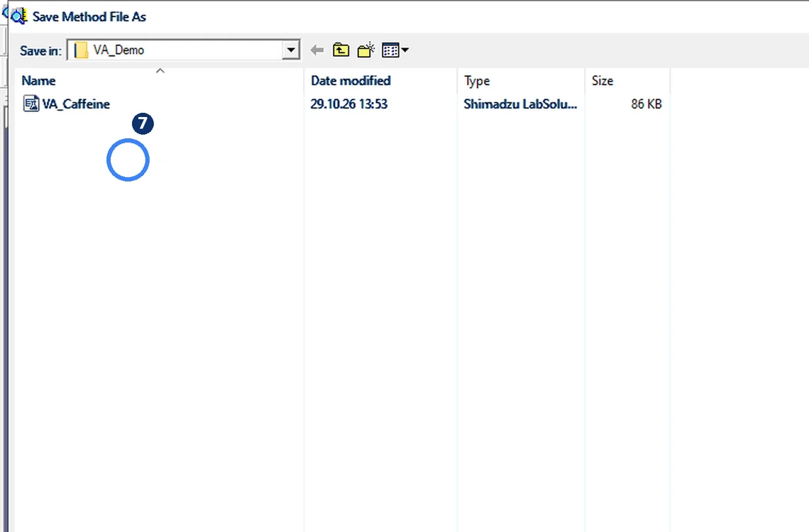The height and width of the screenshot is (532, 809).
Task: Click the date 29.10.26 13:53
Action: (x=348, y=104)
